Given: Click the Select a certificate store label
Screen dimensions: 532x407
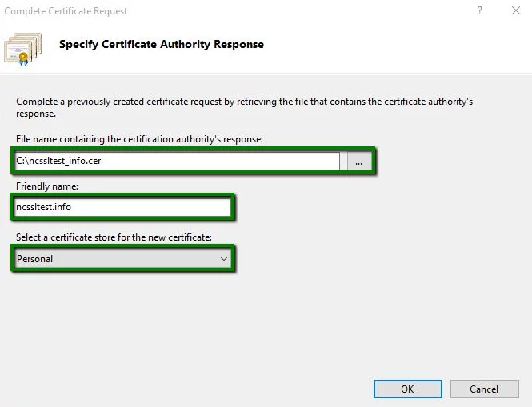Looking at the screenshot, I should [114, 237].
